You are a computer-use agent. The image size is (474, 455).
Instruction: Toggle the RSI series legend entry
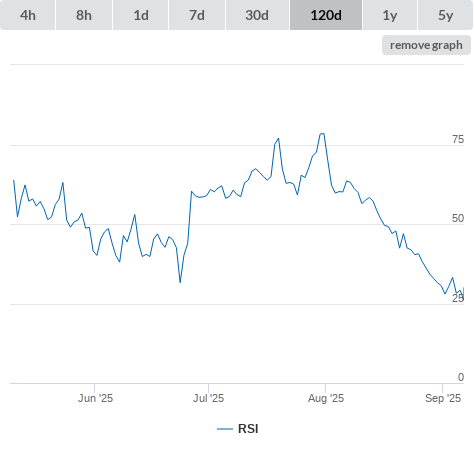point(238,429)
